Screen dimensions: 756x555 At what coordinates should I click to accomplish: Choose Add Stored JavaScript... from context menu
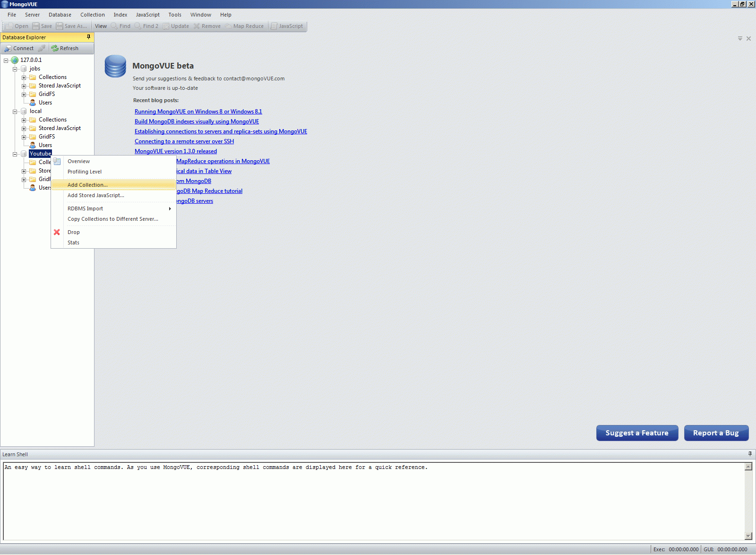(113, 195)
